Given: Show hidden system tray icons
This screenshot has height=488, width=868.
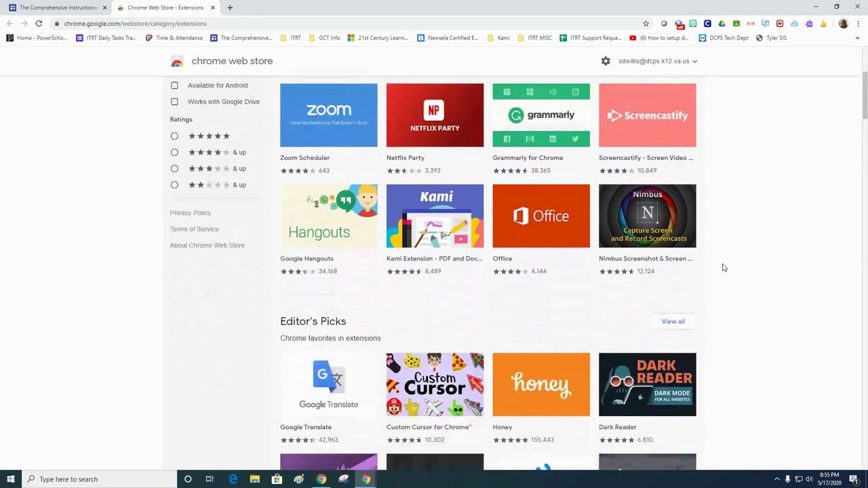Looking at the screenshot, I should click(777, 479).
